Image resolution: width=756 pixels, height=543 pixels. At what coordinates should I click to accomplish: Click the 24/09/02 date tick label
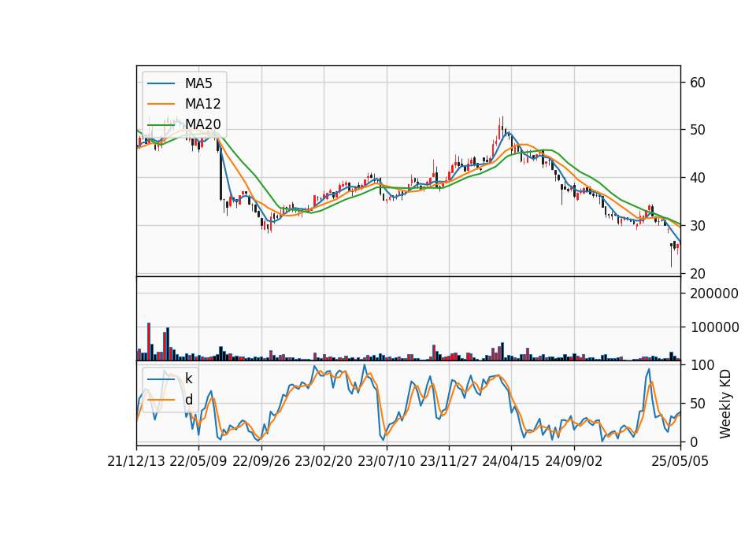(574, 462)
